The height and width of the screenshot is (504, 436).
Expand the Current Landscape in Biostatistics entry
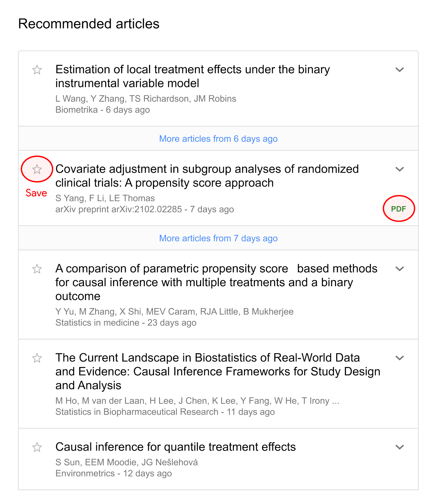pyautogui.click(x=400, y=358)
